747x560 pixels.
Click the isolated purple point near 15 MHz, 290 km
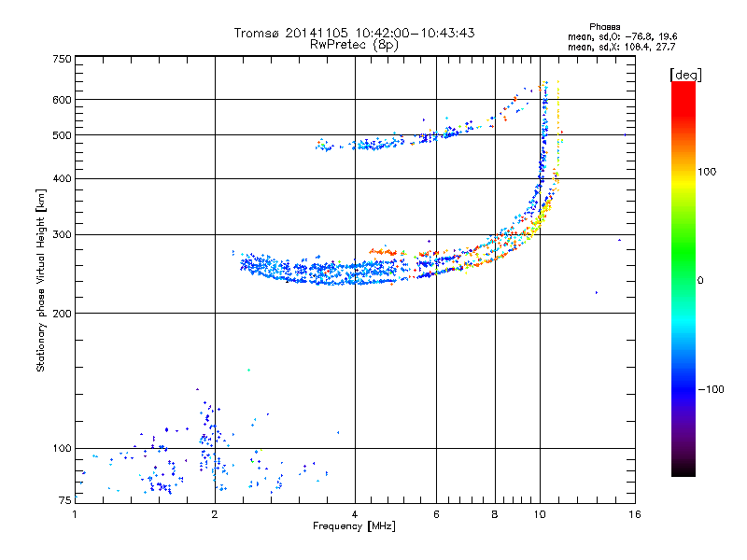pos(619,240)
